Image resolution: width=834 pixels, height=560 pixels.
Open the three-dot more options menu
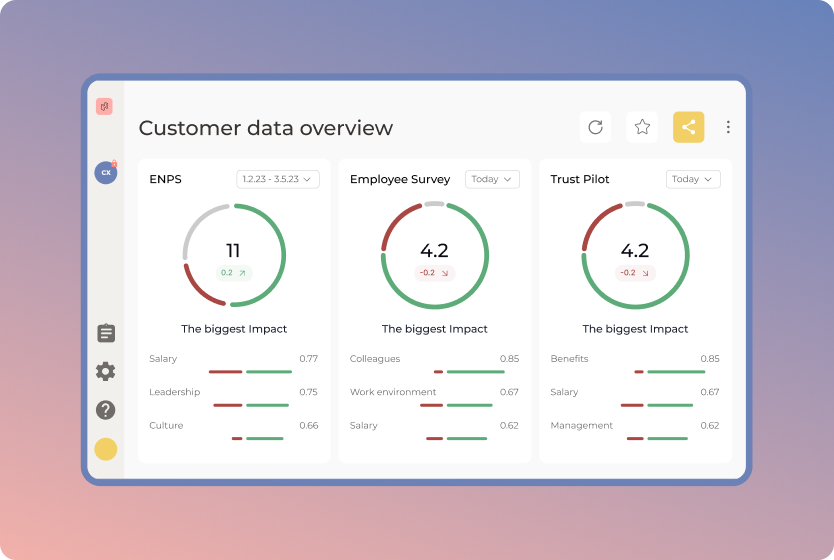pyautogui.click(x=728, y=127)
